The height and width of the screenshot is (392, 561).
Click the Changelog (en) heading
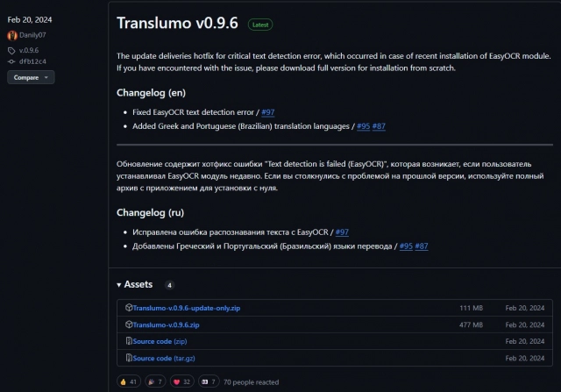coord(151,93)
